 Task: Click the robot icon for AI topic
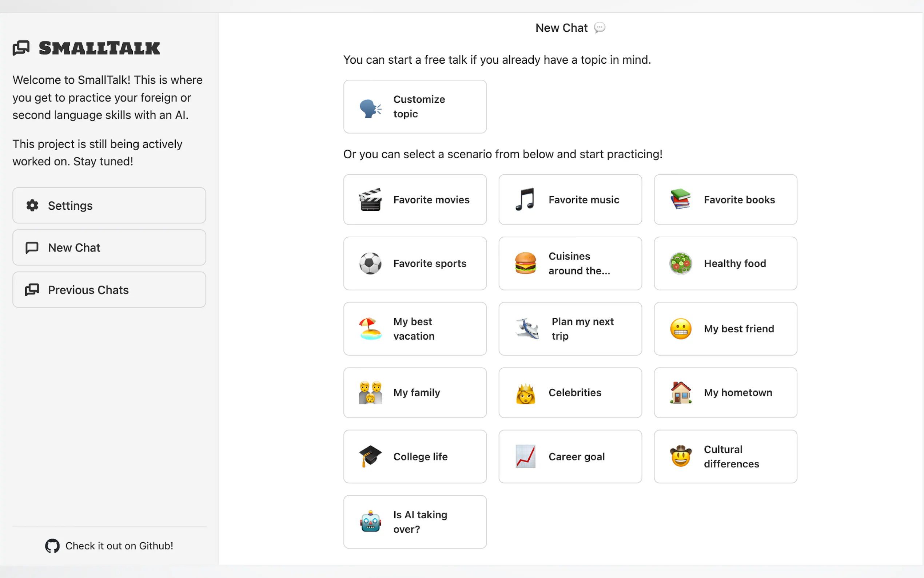pos(370,522)
